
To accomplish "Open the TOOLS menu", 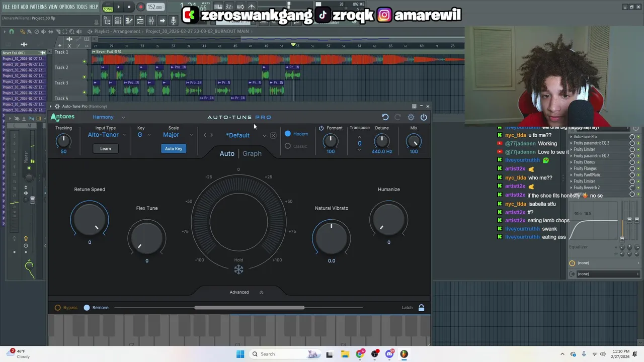I will [x=82, y=7].
